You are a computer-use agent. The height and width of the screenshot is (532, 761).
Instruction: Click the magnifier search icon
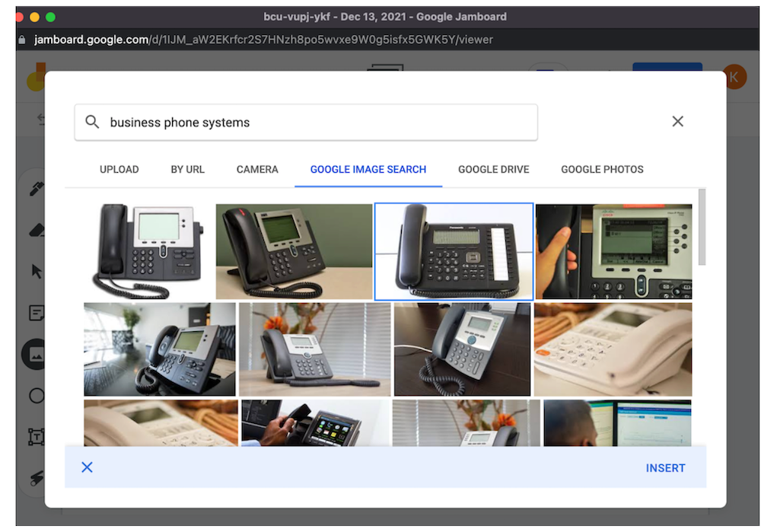92,123
